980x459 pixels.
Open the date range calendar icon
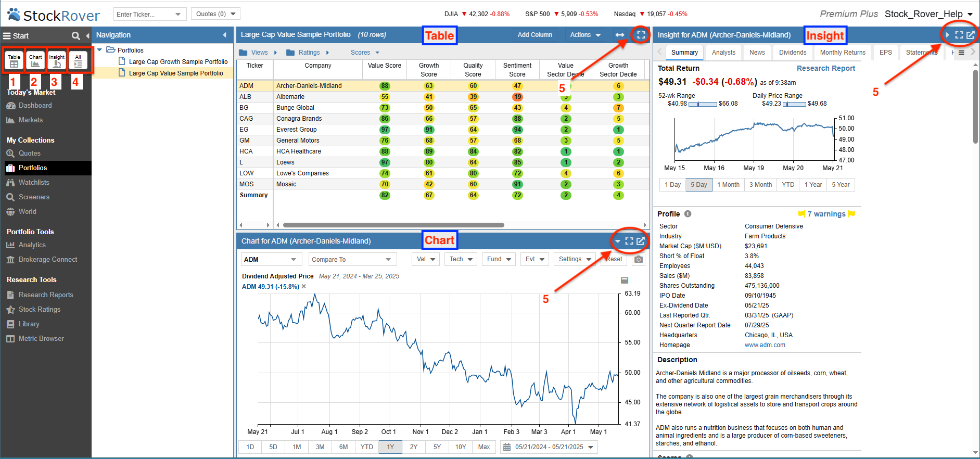coord(507,447)
